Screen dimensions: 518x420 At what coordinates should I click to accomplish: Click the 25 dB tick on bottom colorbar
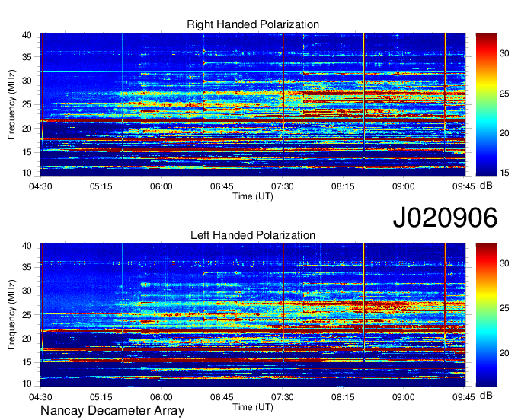click(504, 308)
